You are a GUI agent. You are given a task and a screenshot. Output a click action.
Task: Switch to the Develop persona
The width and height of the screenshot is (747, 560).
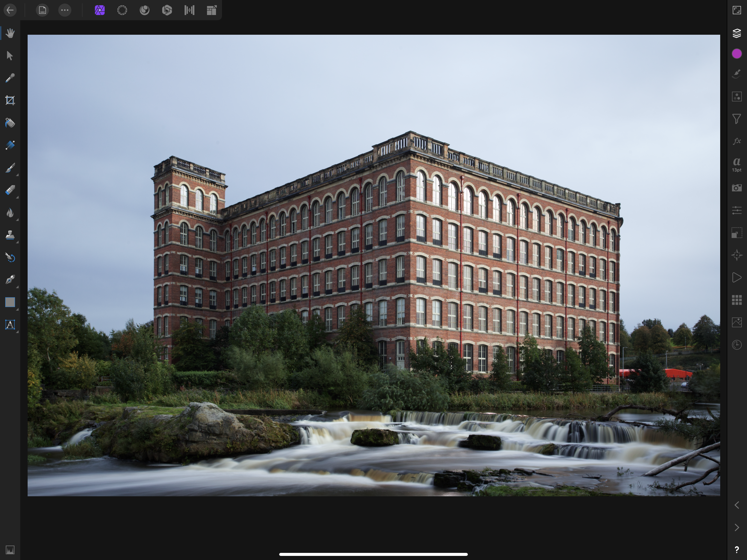click(167, 10)
